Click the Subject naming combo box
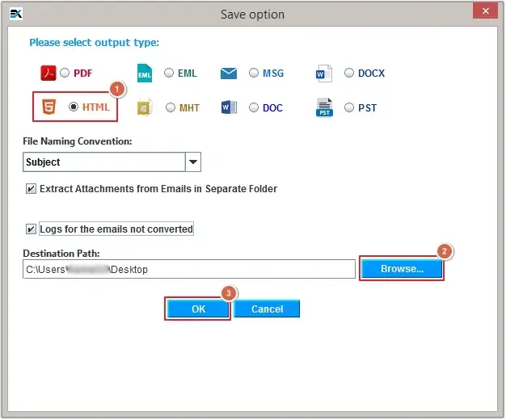506x420 pixels. [112, 162]
